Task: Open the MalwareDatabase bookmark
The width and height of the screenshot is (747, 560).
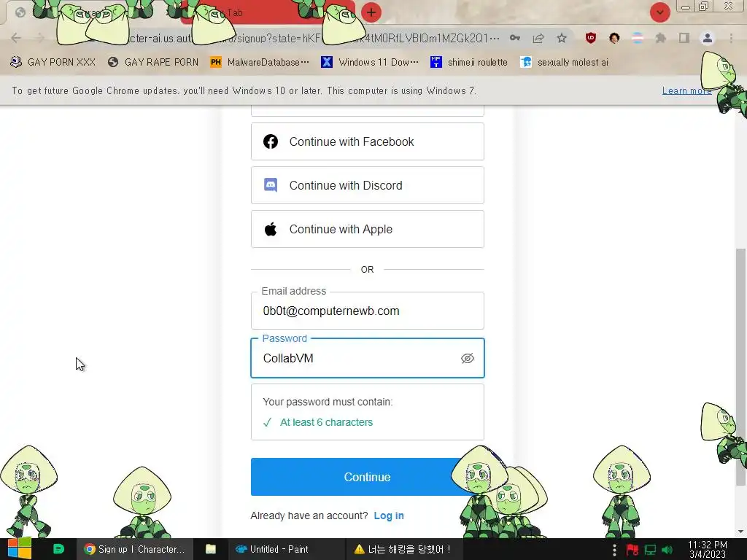Action: 260,63
